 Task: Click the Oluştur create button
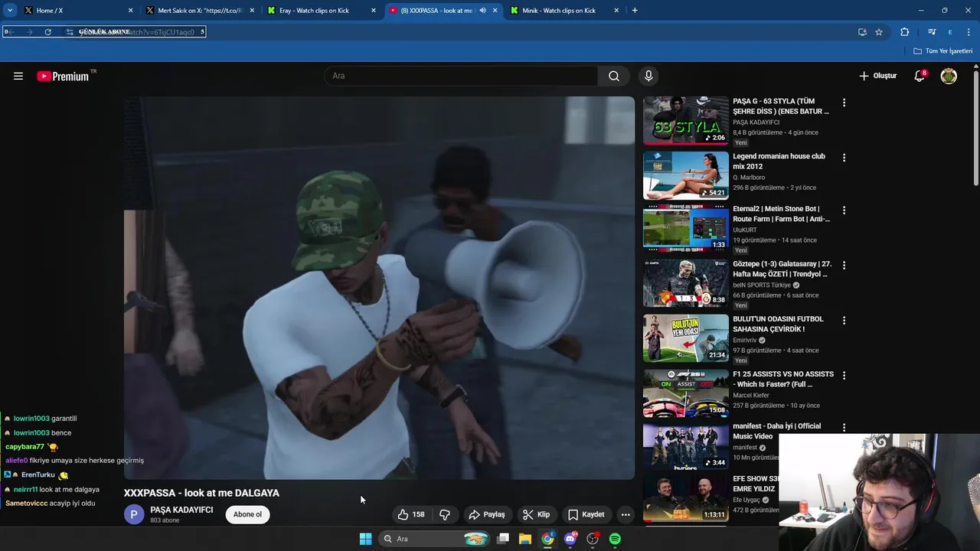point(877,76)
